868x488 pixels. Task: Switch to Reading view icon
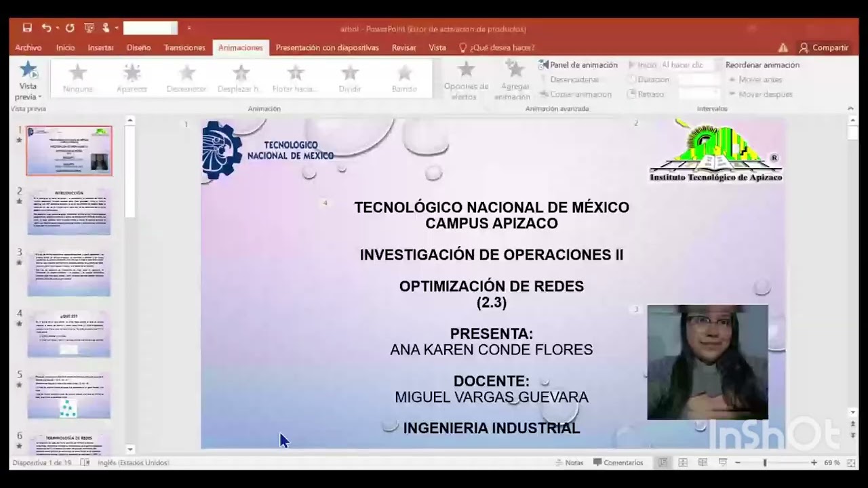(703, 463)
